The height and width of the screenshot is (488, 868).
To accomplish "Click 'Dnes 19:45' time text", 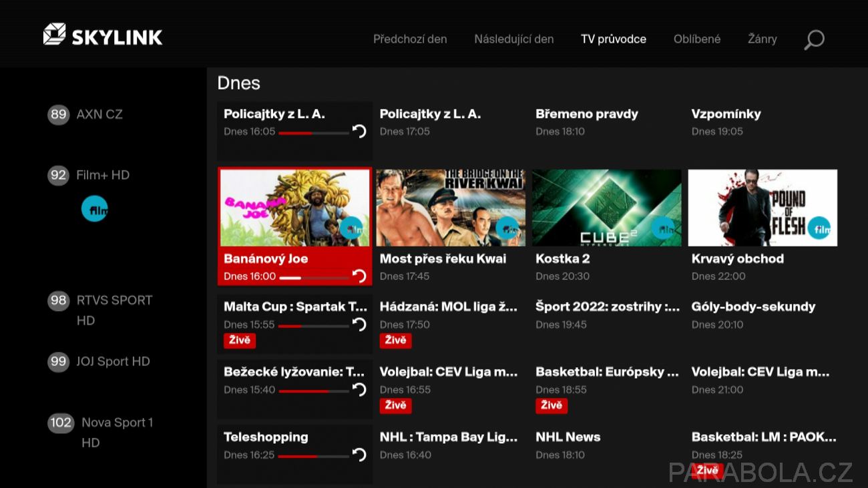I will coord(561,324).
